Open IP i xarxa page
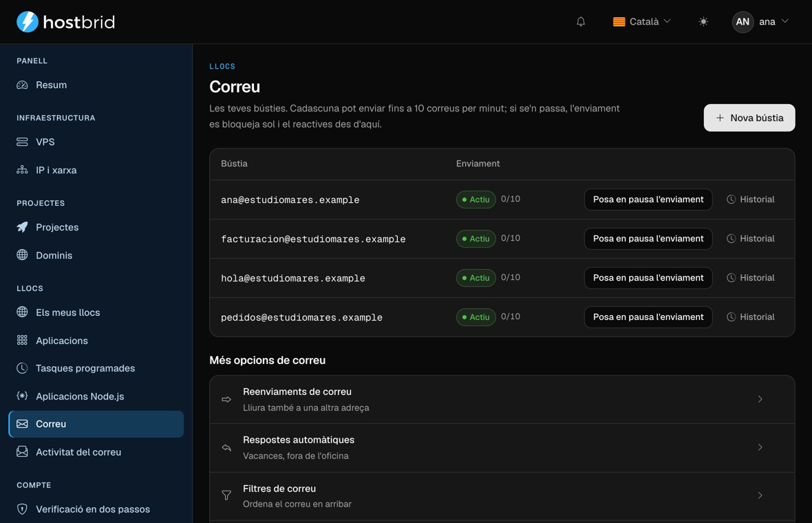Viewport: 812px width, 523px height. pos(96,170)
